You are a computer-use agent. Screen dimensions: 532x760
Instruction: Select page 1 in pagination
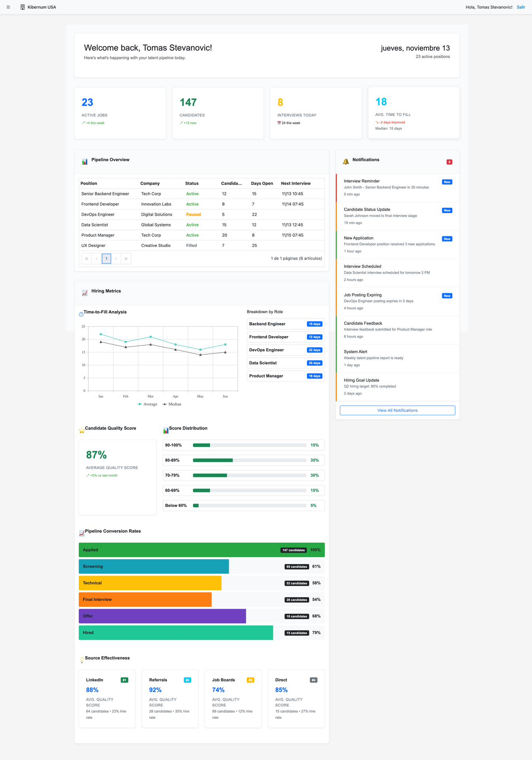coord(106,258)
